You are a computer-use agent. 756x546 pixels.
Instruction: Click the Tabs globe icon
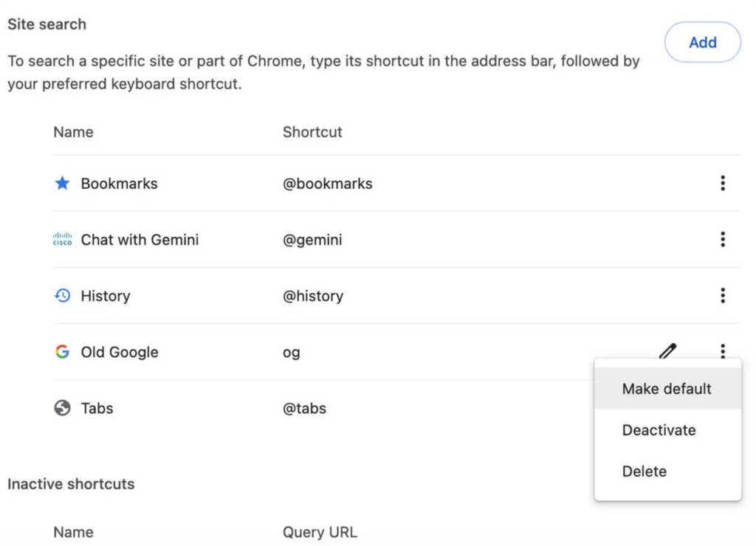tap(63, 408)
